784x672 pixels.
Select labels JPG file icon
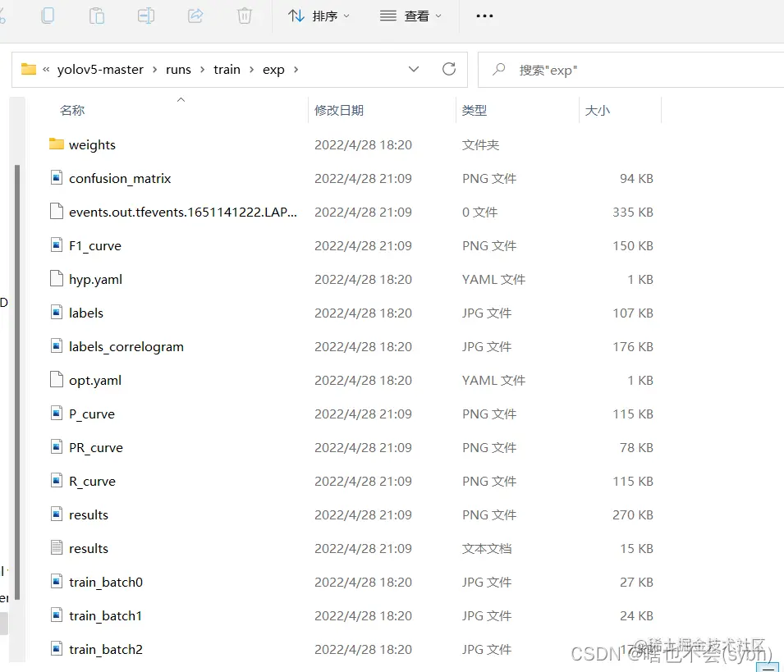(57, 312)
